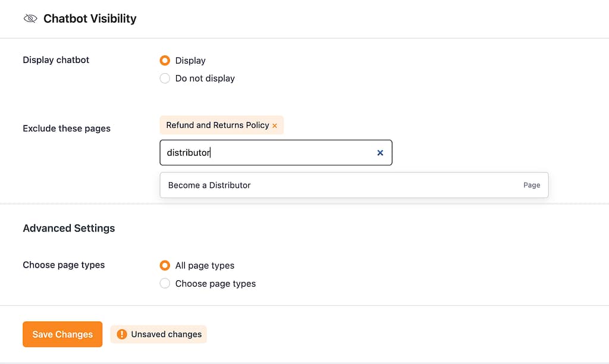Click the Refund and Returns Policy tag text

218,125
